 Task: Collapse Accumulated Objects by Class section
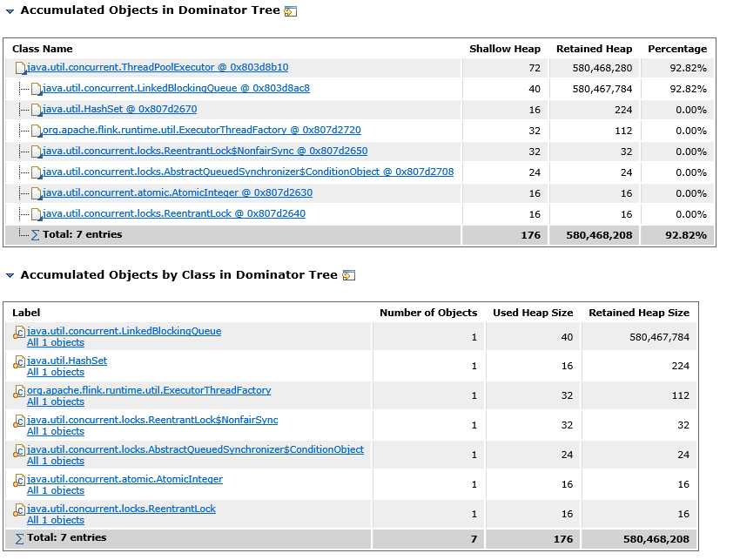[x=10, y=275]
